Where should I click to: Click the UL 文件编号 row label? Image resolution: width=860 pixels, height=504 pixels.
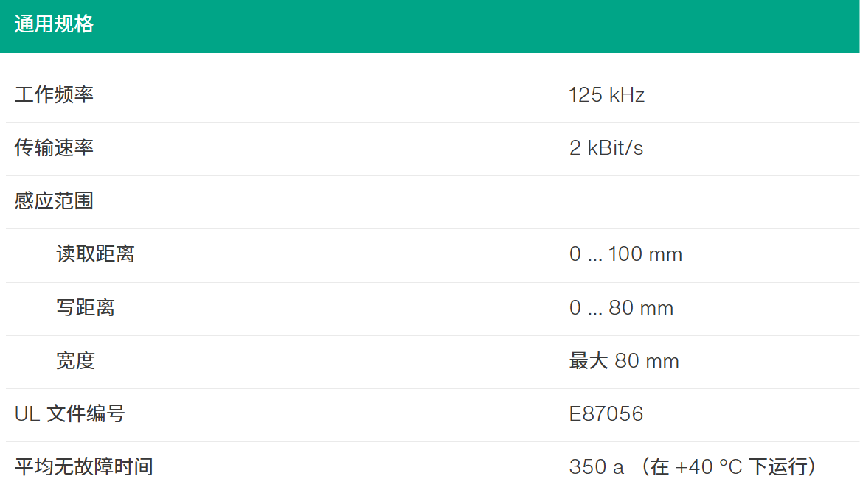[70, 413]
